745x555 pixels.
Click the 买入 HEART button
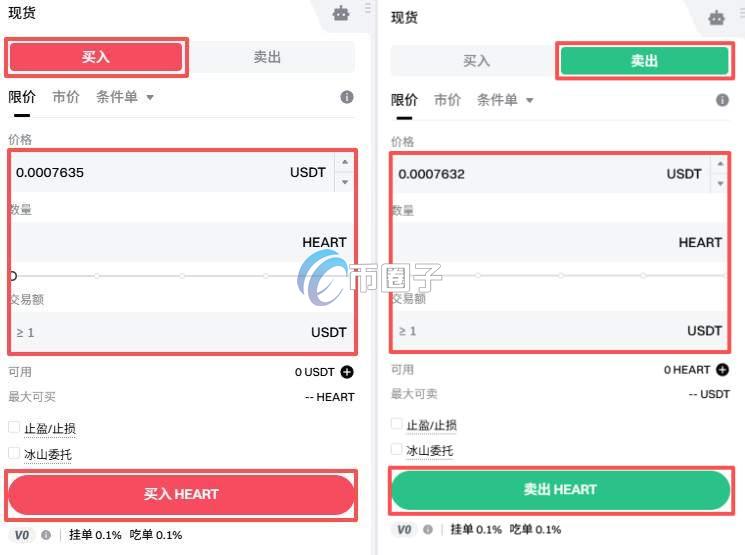coord(181,495)
